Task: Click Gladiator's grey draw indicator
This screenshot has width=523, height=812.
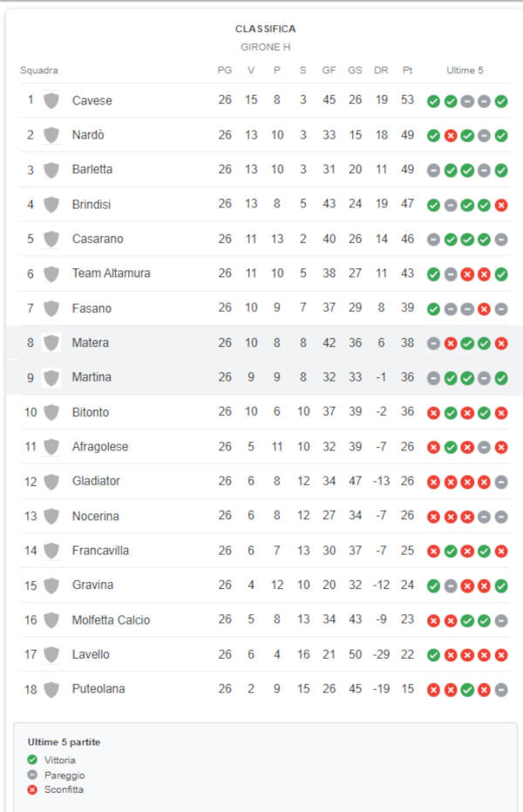Action: 500,483
